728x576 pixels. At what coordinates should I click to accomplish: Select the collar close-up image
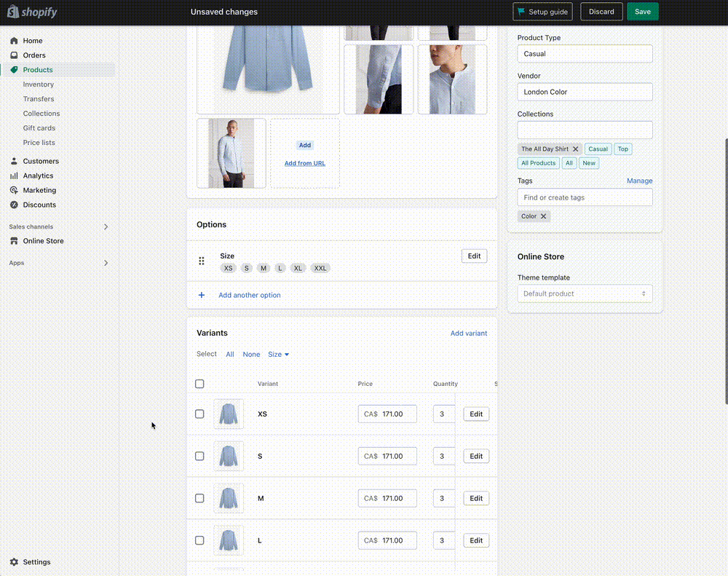coord(452,79)
